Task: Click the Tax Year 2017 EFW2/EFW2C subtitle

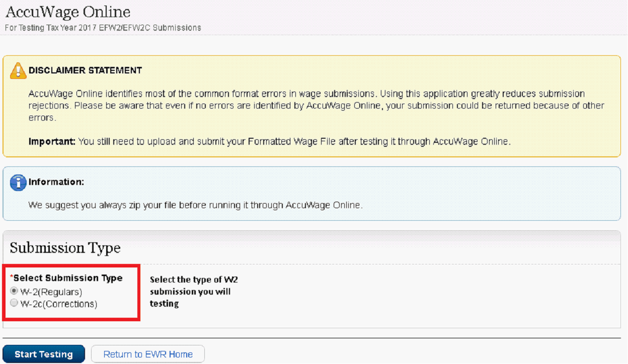Action: pos(103,28)
